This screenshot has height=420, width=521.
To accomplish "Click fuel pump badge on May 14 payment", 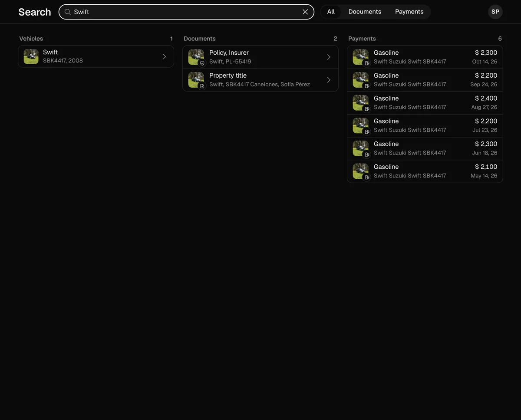I will tap(366, 177).
